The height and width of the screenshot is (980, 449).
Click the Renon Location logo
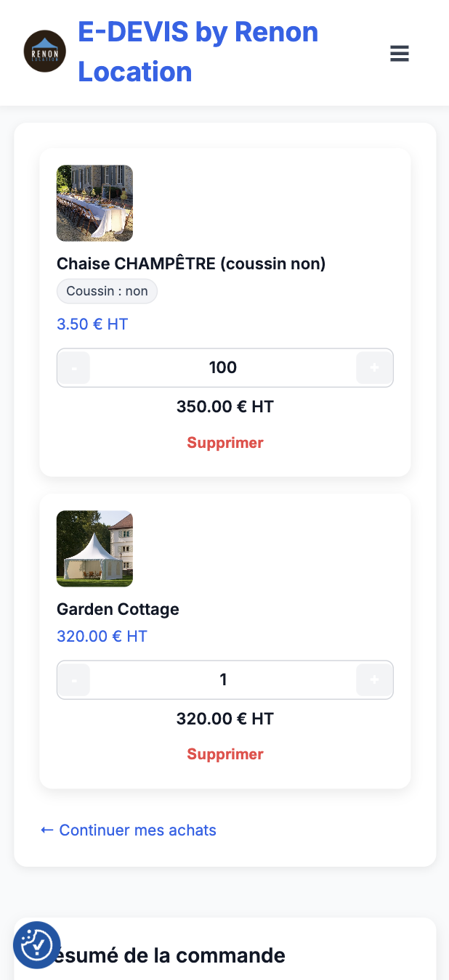click(x=45, y=52)
